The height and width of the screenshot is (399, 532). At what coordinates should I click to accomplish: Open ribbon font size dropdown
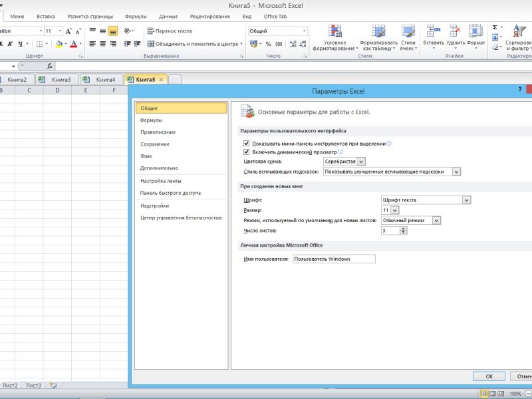point(60,31)
